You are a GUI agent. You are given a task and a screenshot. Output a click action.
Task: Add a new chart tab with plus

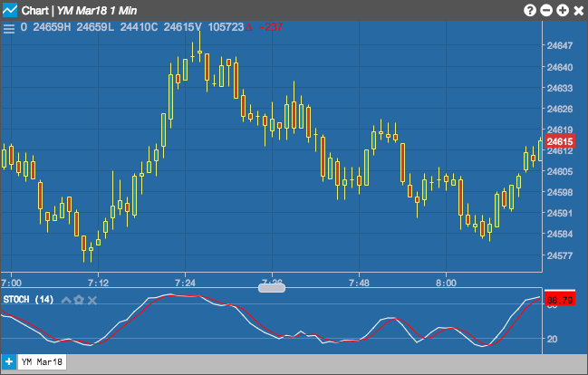pos(9,362)
